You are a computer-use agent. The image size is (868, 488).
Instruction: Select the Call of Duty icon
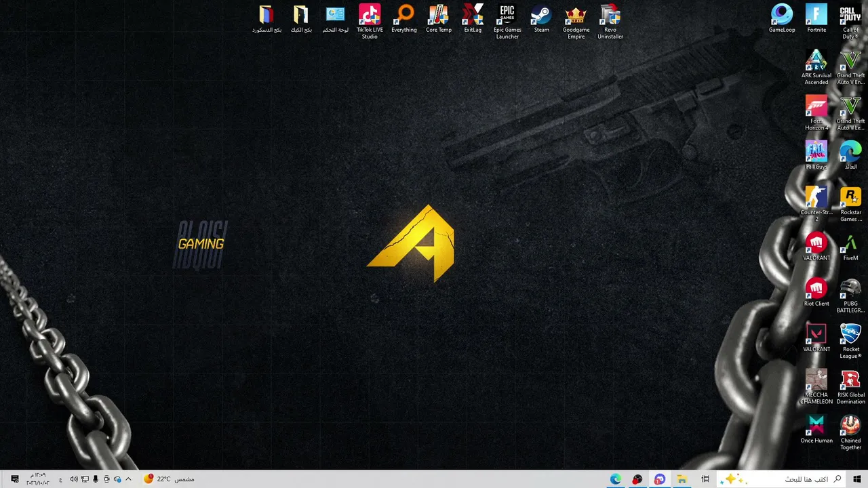tap(850, 22)
